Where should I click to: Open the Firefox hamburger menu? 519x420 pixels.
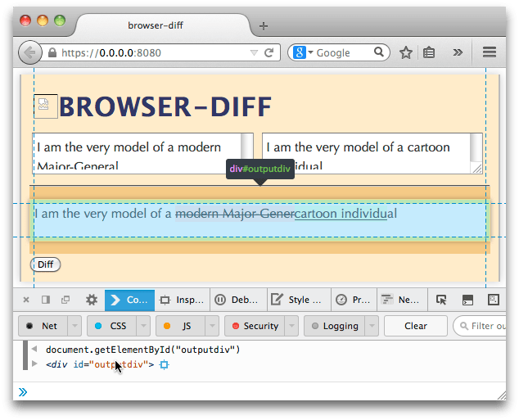click(x=490, y=52)
